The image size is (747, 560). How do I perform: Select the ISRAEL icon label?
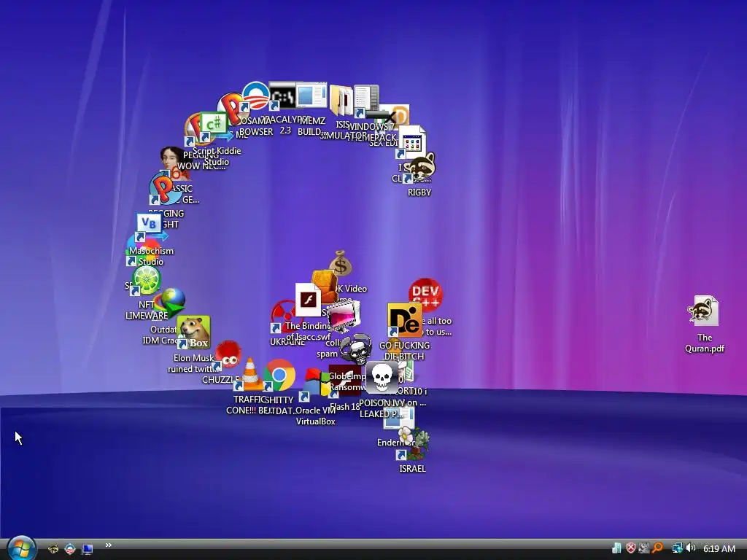coord(413,469)
